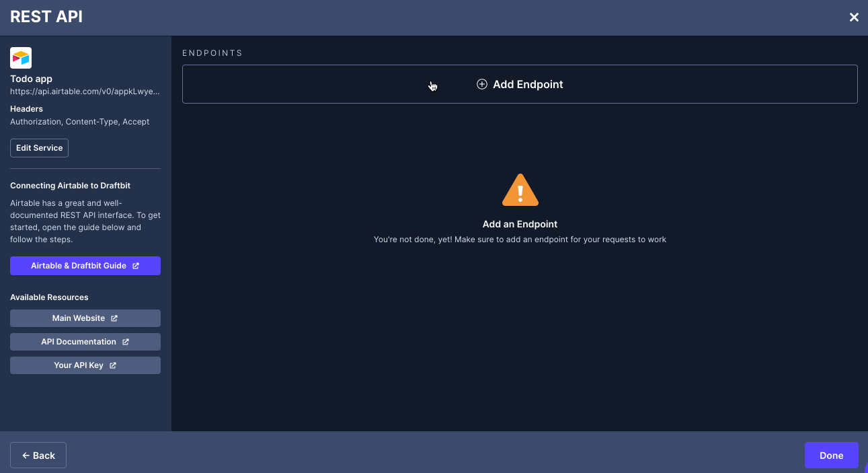Viewport: 868px width, 473px height.
Task: Click the Add Endpoint button
Action: click(520, 84)
